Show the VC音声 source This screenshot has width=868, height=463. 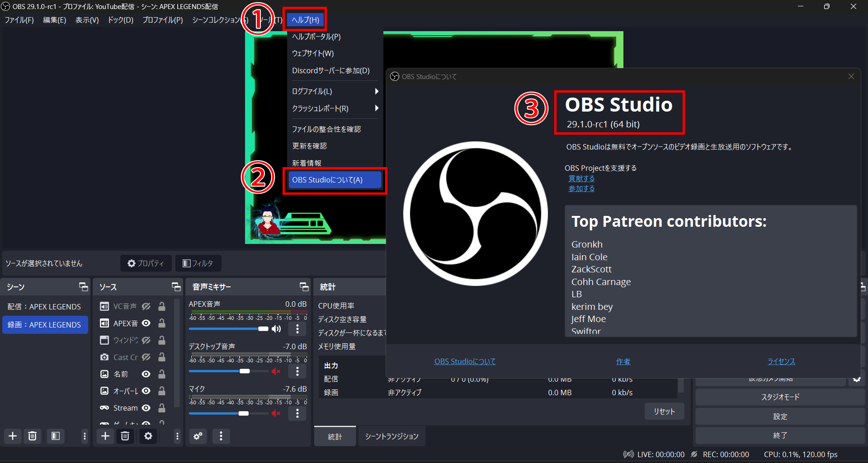point(146,306)
